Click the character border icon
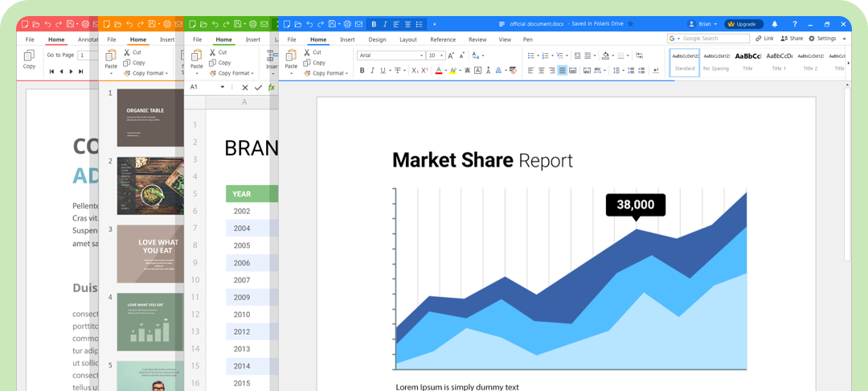The width and height of the screenshot is (868, 391). pos(477,70)
